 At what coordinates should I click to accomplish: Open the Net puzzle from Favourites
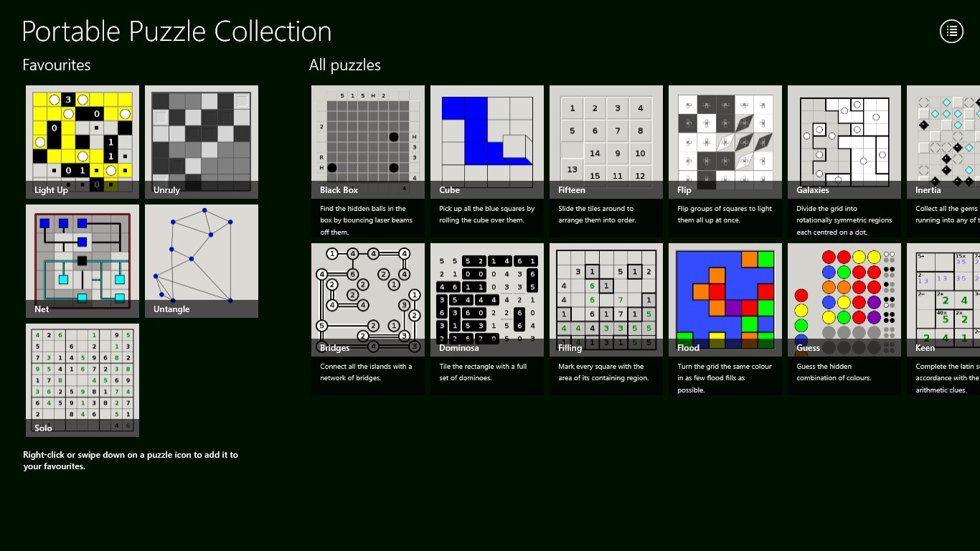click(x=83, y=261)
